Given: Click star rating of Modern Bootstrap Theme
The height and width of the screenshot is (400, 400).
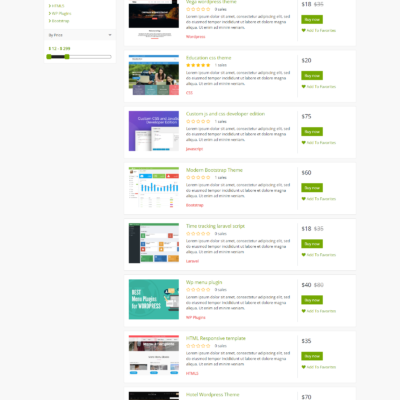Looking at the screenshot, I should [198, 177].
